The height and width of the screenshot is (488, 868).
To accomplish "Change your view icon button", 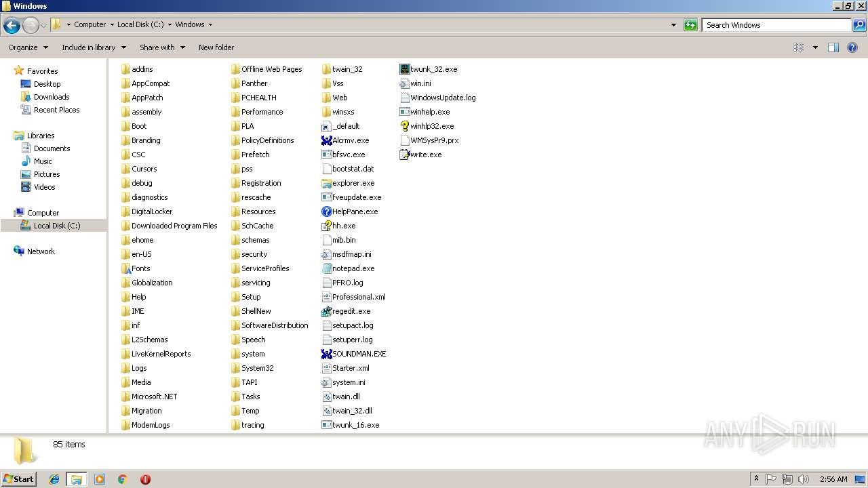I will click(x=799, y=47).
